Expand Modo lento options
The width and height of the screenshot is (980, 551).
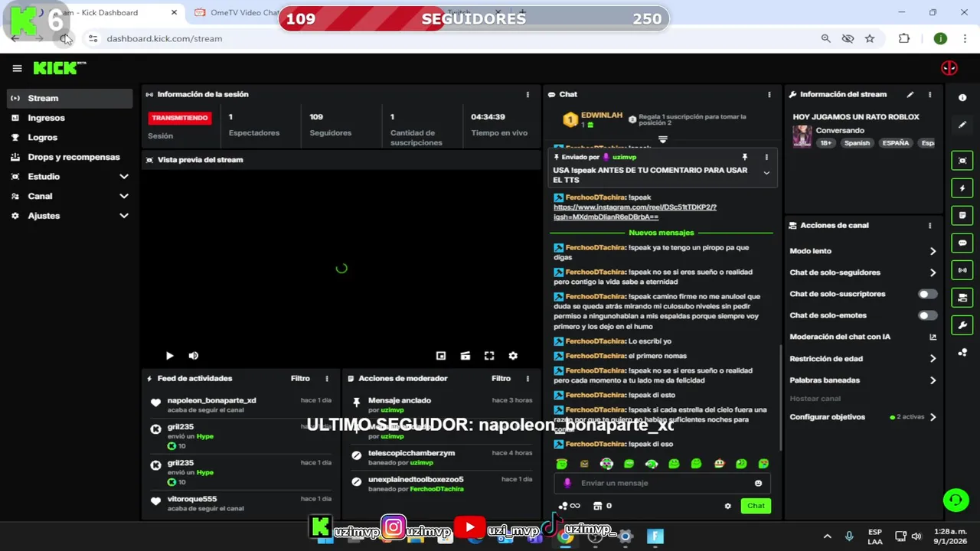933,251
